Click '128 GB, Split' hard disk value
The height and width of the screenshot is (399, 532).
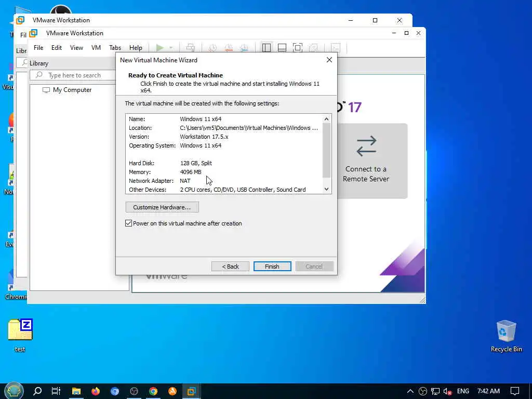196,163
